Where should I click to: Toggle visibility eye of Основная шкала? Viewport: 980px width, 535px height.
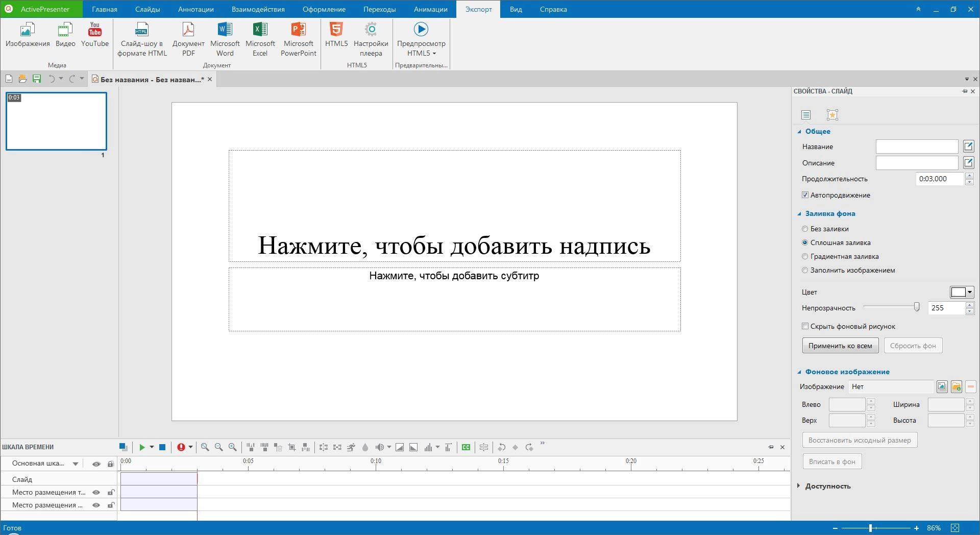[x=96, y=464]
